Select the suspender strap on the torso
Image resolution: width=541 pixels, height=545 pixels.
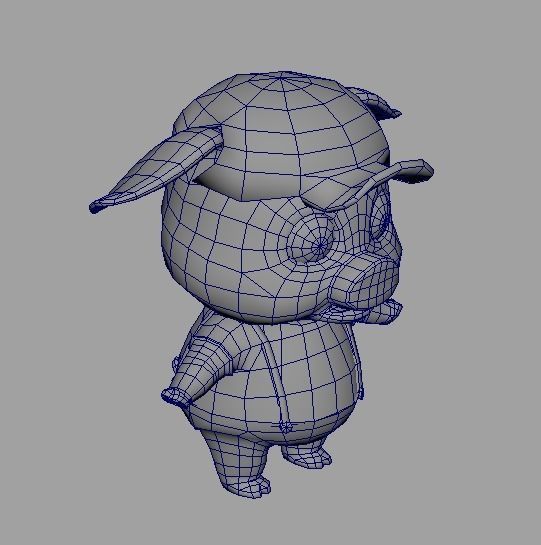pyautogui.click(x=274, y=374)
